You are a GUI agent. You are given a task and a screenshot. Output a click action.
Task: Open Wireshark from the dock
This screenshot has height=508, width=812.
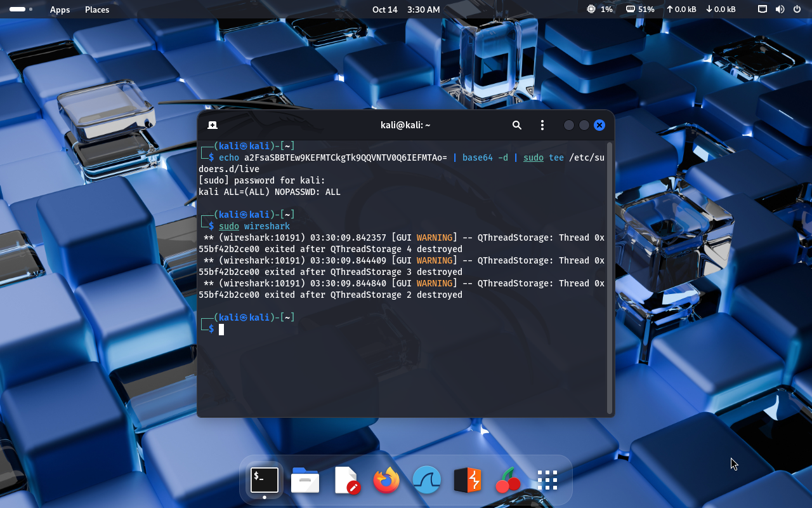(426, 480)
